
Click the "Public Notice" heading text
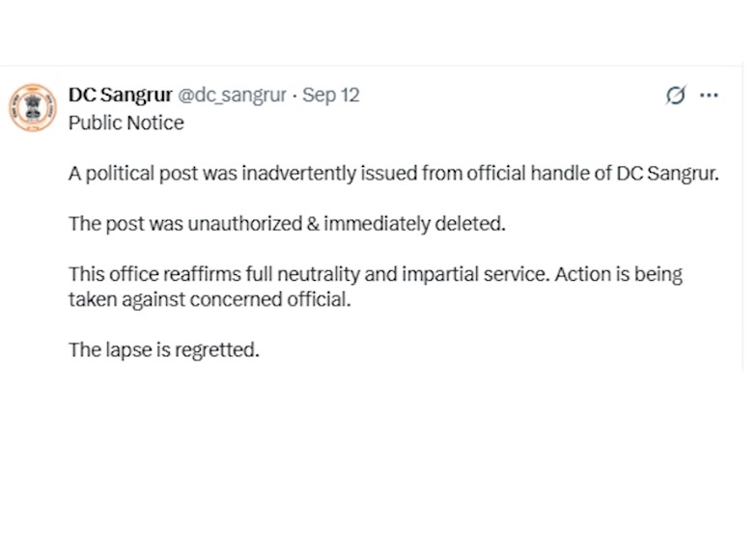point(126,123)
